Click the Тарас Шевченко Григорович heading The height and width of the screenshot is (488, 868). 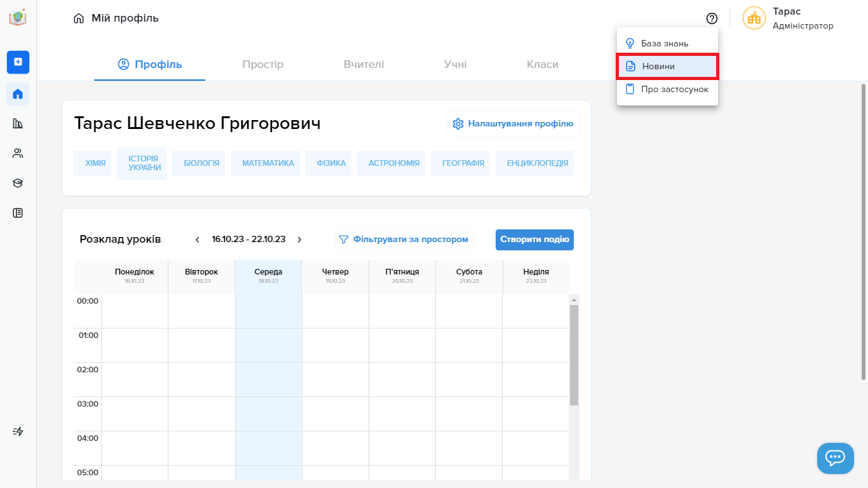click(x=198, y=123)
